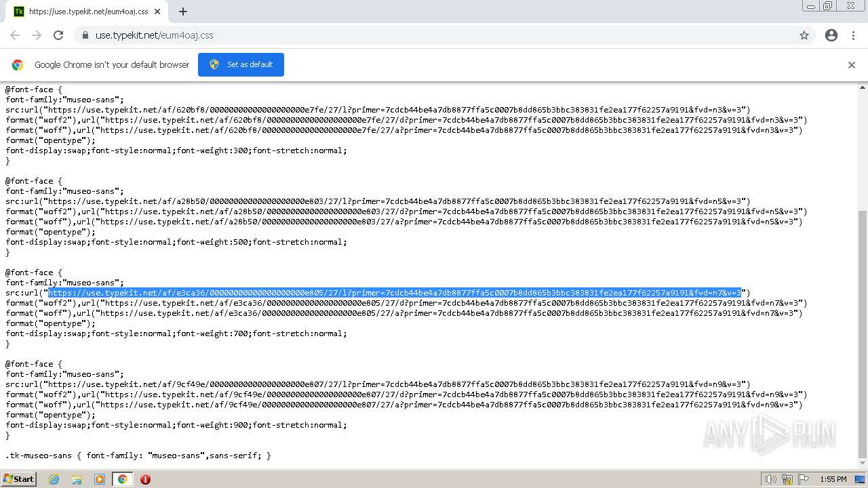Image resolution: width=868 pixels, height=488 pixels.
Task: Click the font-weight:700 declaration line
Action: (176, 333)
